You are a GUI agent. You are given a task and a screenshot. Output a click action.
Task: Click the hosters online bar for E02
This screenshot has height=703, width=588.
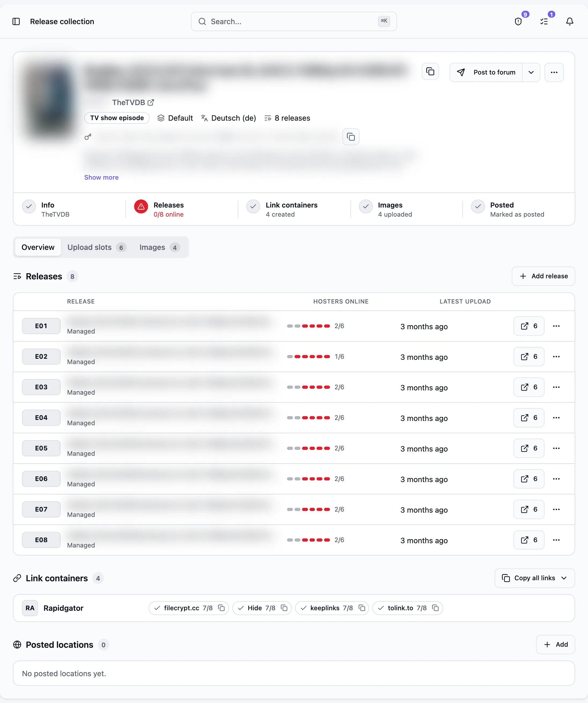click(x=308, y=357)
